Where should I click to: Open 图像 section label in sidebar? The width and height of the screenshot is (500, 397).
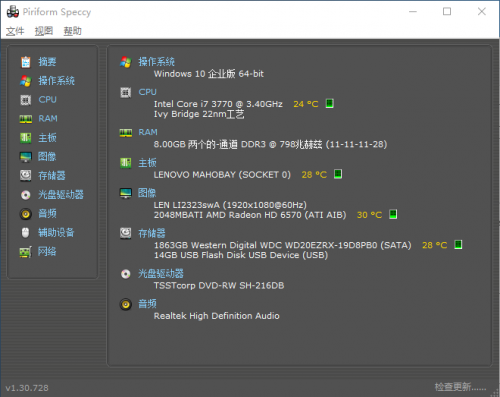47,156
